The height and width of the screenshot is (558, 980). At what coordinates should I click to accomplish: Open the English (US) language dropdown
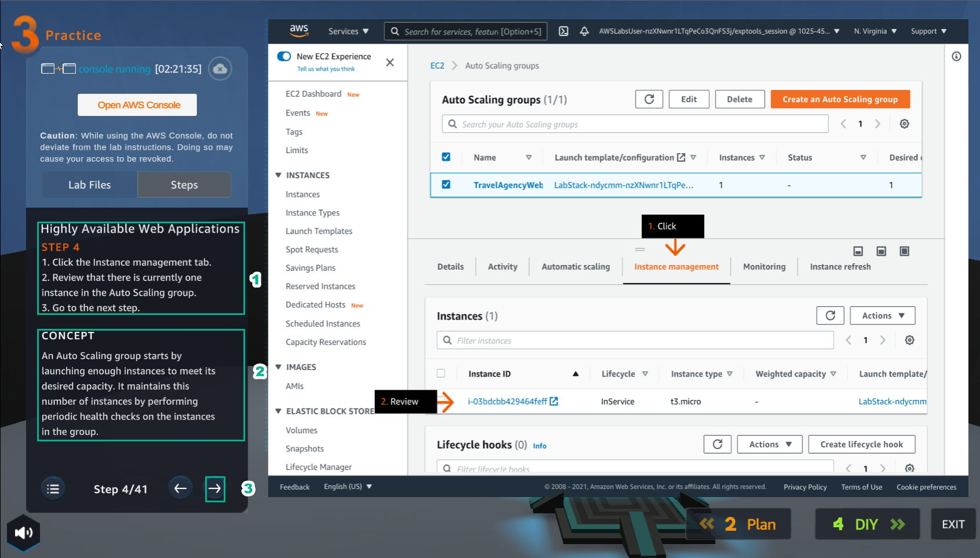348,487
